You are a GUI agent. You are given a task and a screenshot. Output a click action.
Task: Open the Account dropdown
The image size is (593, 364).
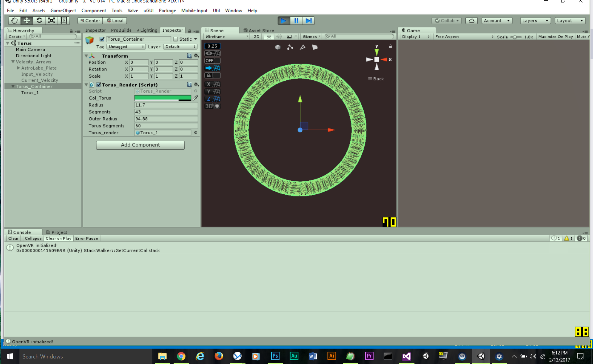click(497, 21)
